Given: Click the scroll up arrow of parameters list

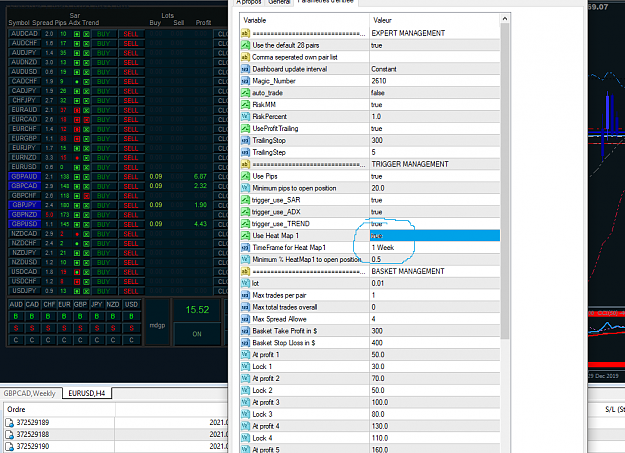Looking at the screenshot, I should (505, 19).
